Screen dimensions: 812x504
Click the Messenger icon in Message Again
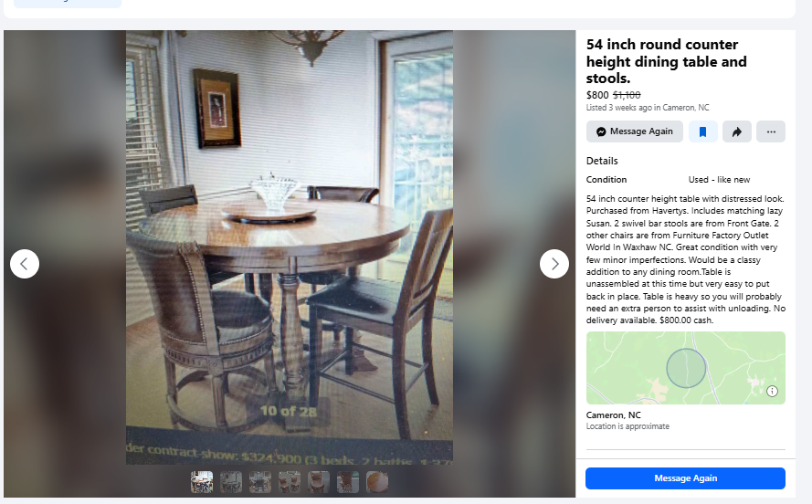(x=601, y=131)
